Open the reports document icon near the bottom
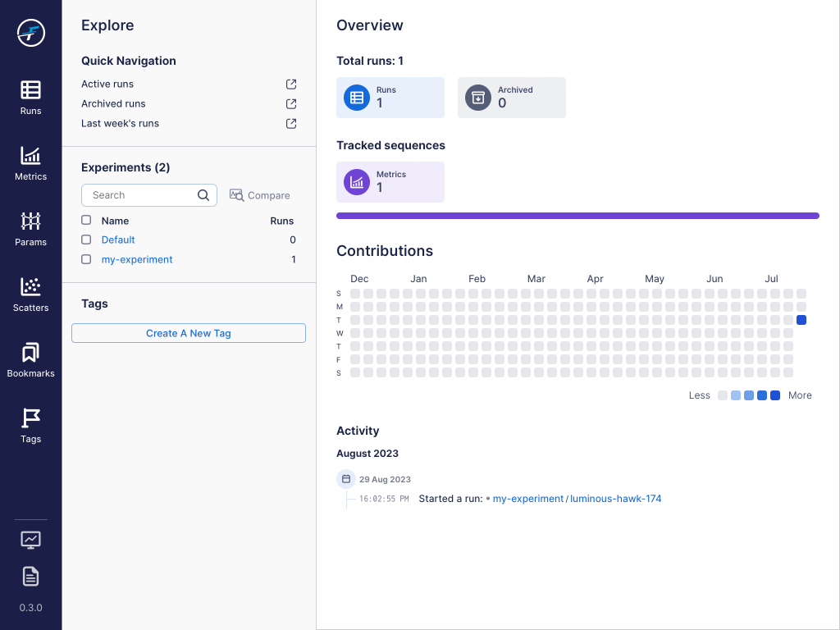The height and width of the screenshot is (630, 840). pos(30,576)
